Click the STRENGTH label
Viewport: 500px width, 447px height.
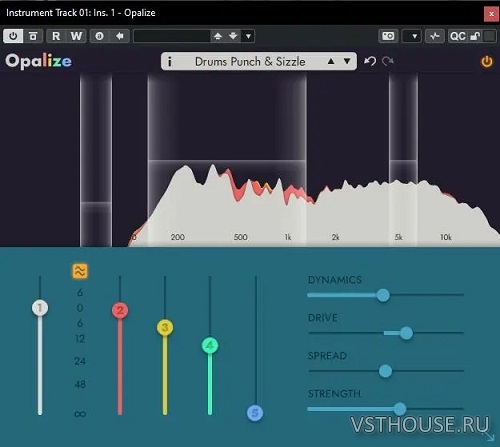[x=334, y=394]
